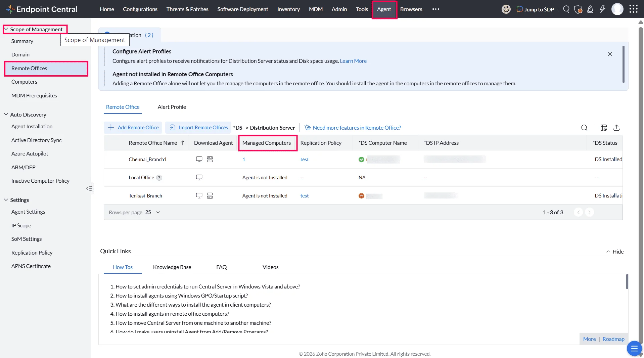Close the alert information banner
Screen dimensions: 644x358
(x=610, y=54)
